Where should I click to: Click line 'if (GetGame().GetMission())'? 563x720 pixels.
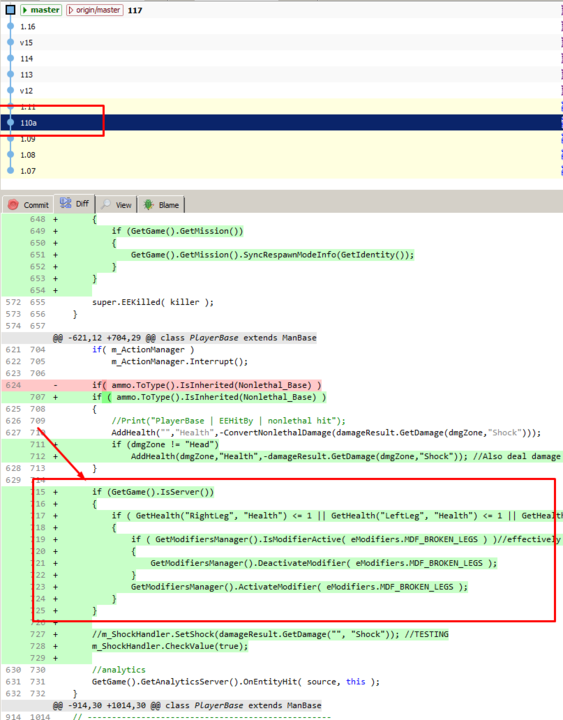coord(177,231)
